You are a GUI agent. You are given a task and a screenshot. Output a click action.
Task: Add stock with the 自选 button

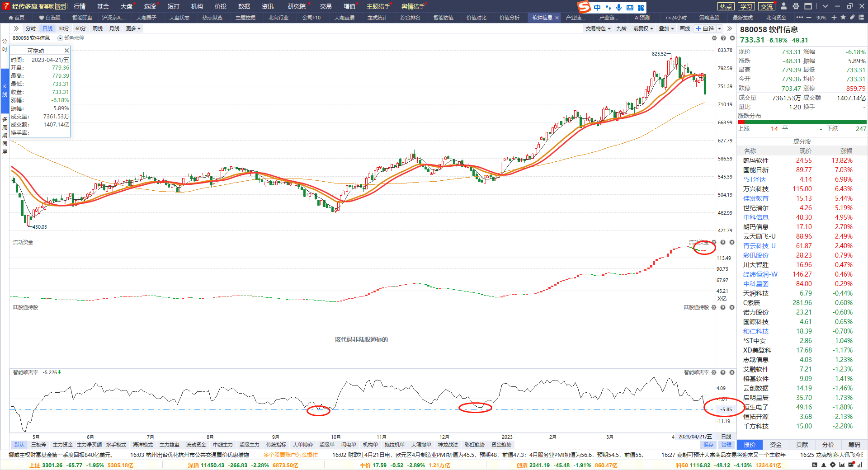pyautogui.click(x=705, y=28)
